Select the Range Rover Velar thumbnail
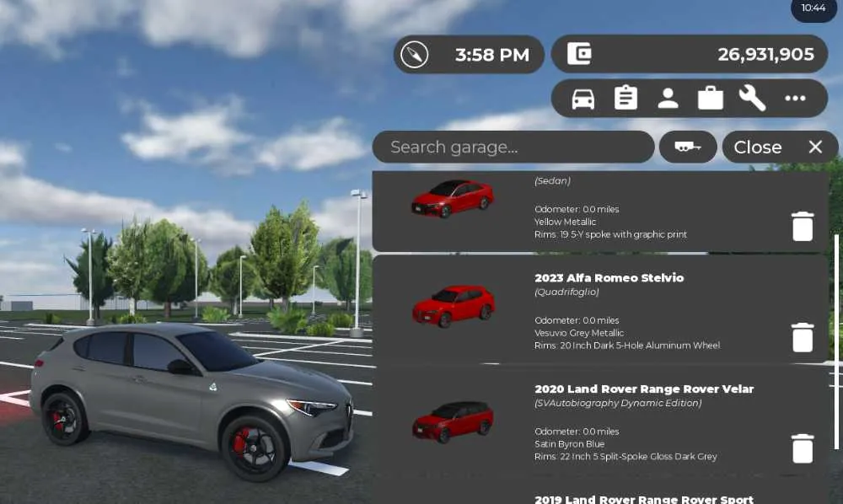Image resolution: width=843 pixels, height=504 pixels. coord(454,421)
